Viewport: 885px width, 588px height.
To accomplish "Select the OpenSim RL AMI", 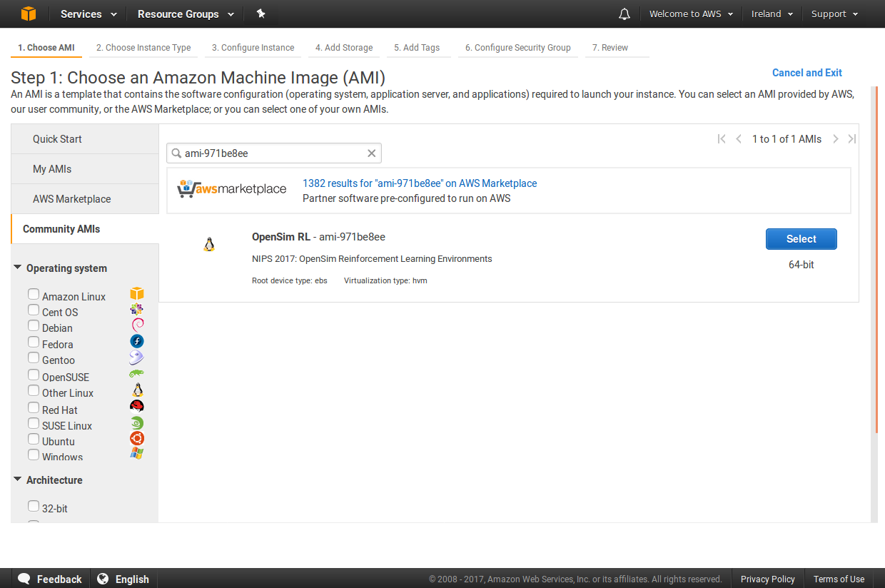I will coord(801,239).
